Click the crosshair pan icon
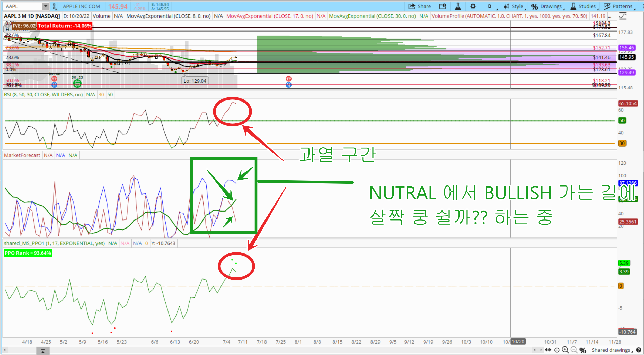The image size is (644, 355). pos(557,350)
